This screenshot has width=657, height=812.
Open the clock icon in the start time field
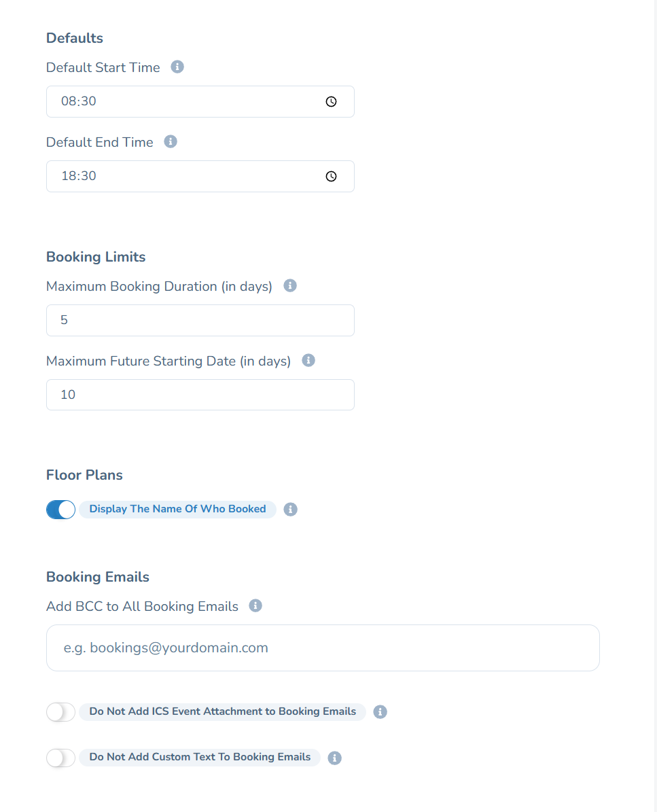(331, 101)
